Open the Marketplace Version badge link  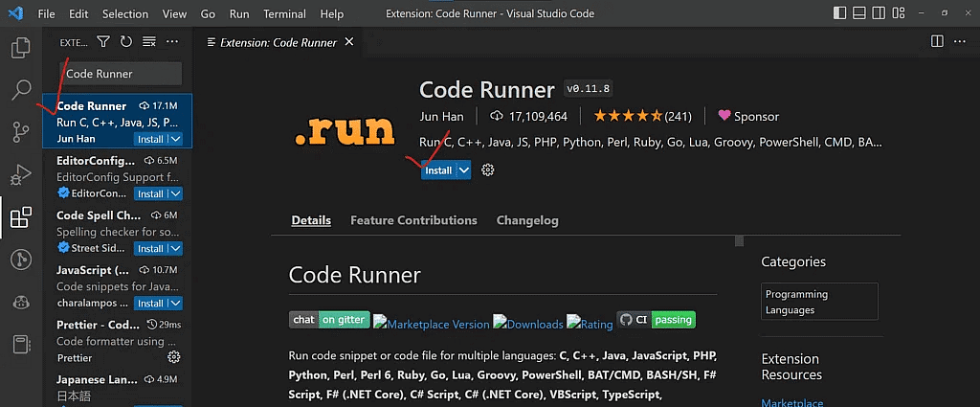tap(432, 324)
